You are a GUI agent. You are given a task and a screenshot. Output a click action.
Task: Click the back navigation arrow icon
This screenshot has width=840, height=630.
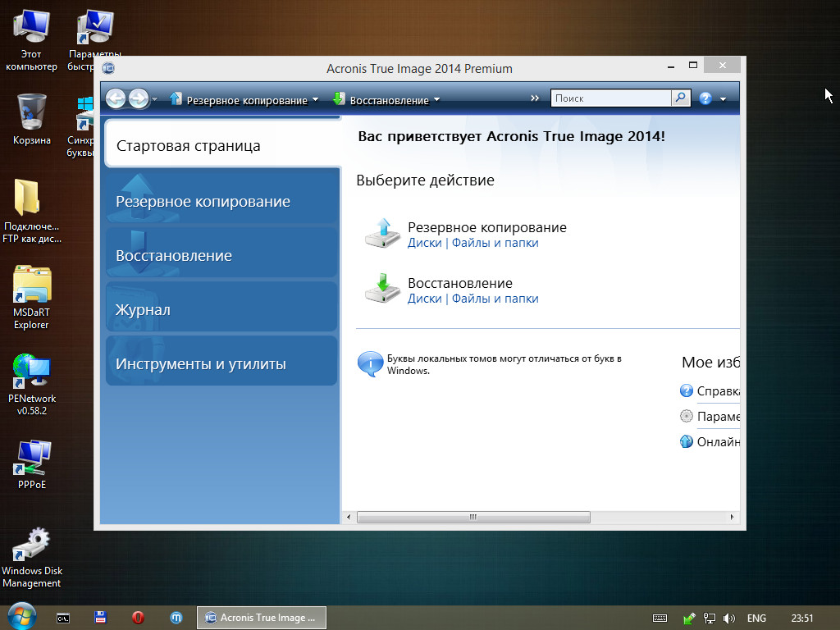pyautogui.click(x=116, y=99)
